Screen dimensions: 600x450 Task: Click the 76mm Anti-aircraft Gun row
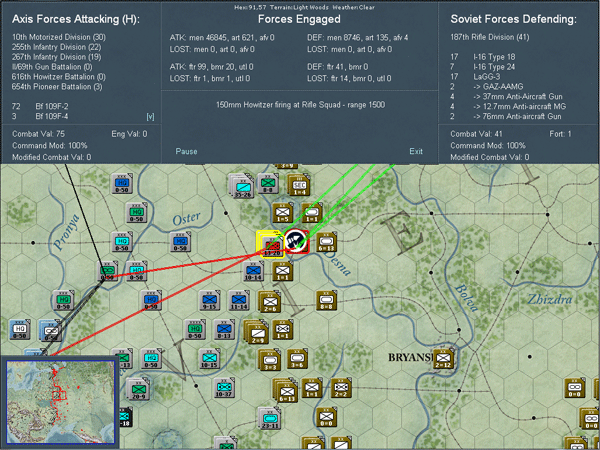506,116
